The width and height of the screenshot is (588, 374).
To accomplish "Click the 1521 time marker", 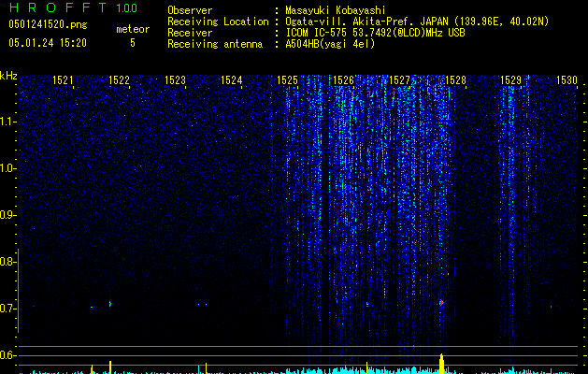I will pyautogui.click(x=63, y=79).
